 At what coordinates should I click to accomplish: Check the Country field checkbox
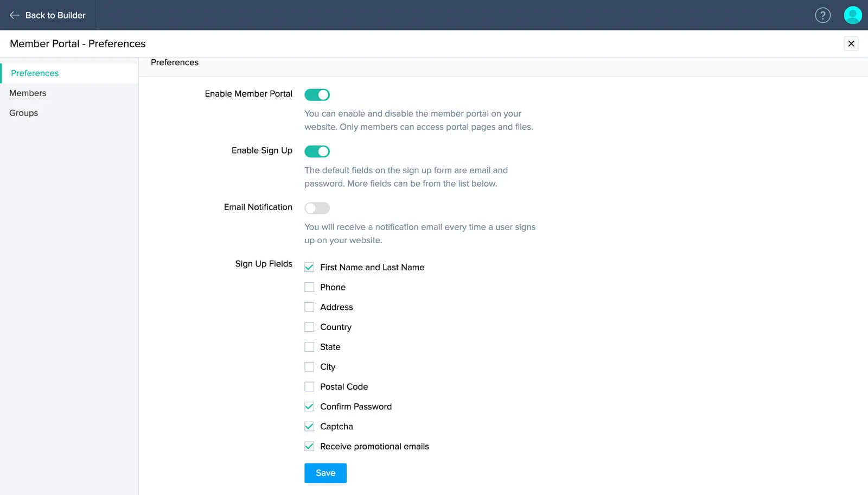coord(309,327)
